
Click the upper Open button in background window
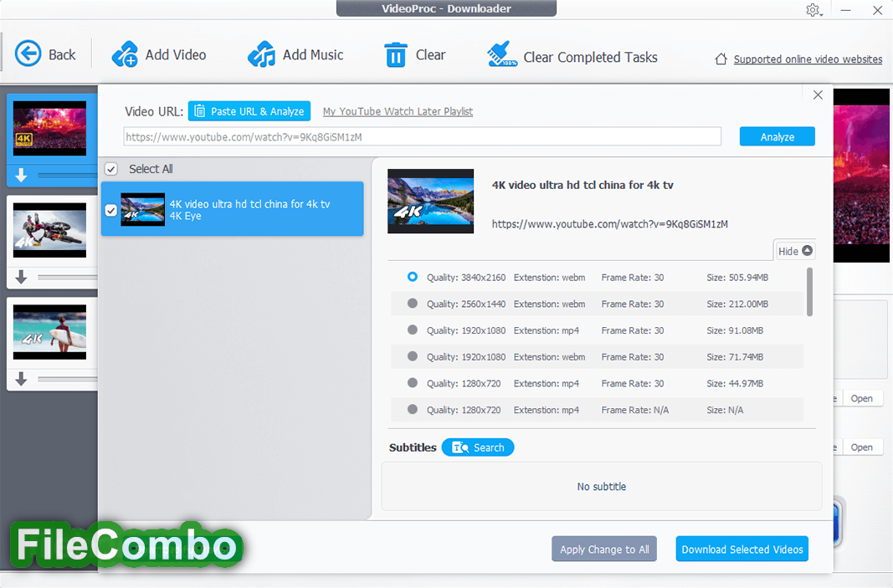[x=862, y=398]
